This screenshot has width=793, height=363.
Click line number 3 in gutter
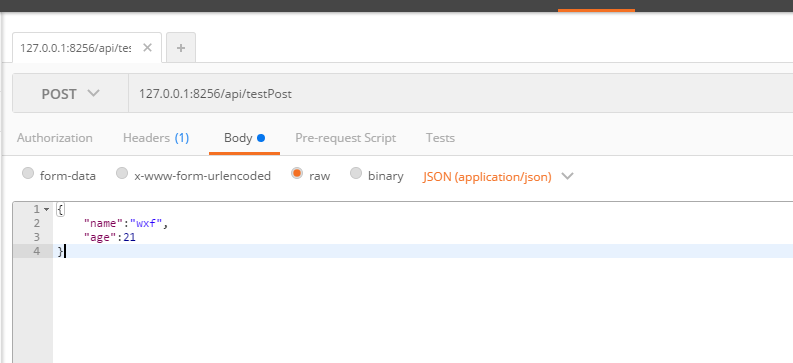(x=36, y=237)
